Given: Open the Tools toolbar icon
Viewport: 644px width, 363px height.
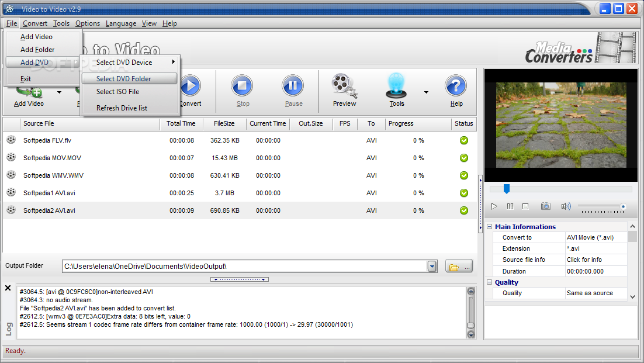Looking at the screenshot, I should coord(397,87).
